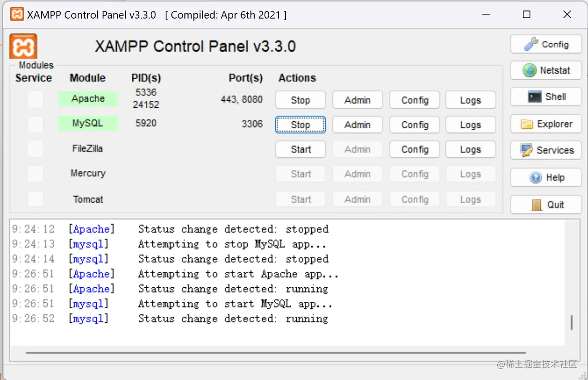Open the MySQL Logs menu
The height and width of the screenshot is (380, 588).
471,124
